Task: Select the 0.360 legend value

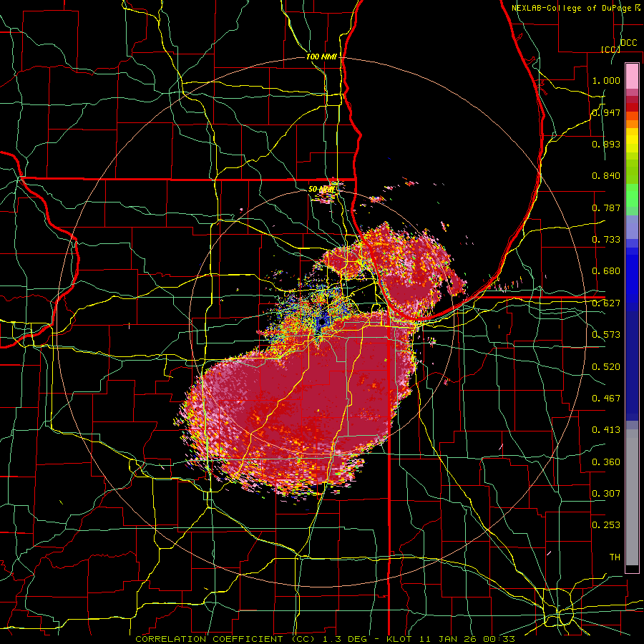Action: pyautogui.click(x=606, y=462)
